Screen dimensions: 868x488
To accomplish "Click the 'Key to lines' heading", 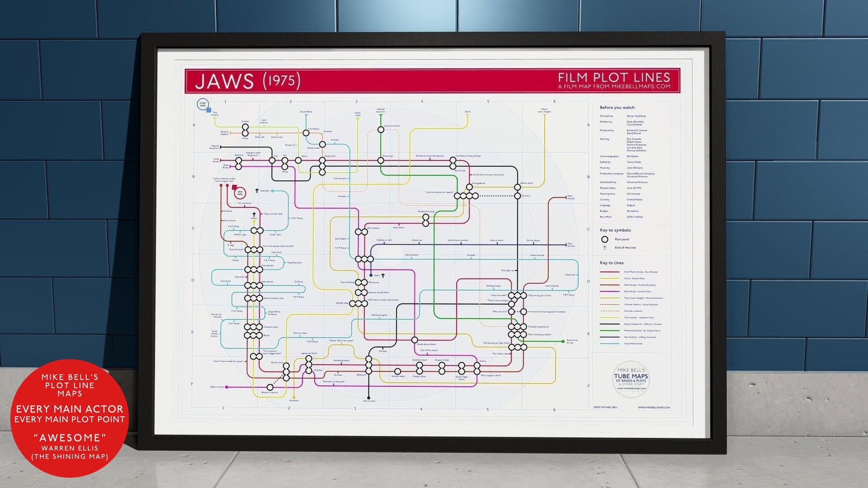I will point(612,263).
